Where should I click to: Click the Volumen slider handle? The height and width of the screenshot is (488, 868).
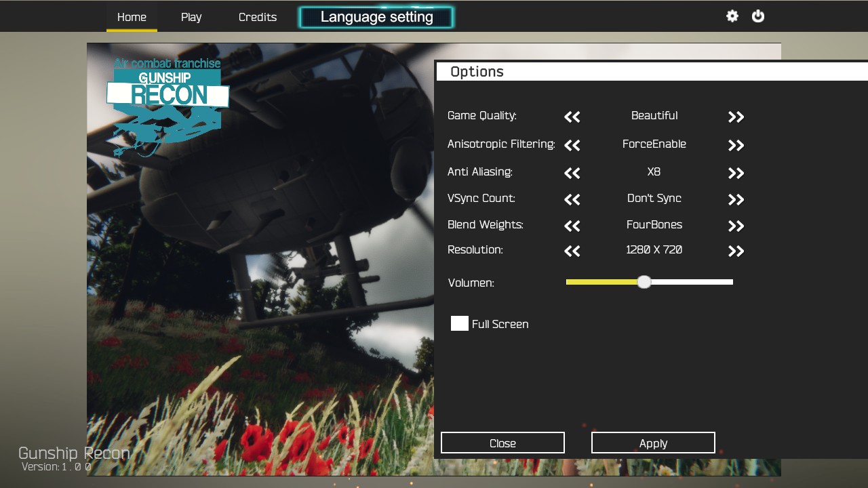click(644, 282)
